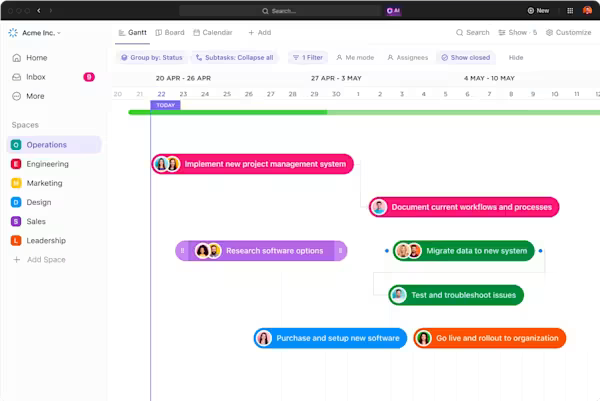Click the Search icon in view toolbar
Screen dimensions: 600x401
pos(473,33)
